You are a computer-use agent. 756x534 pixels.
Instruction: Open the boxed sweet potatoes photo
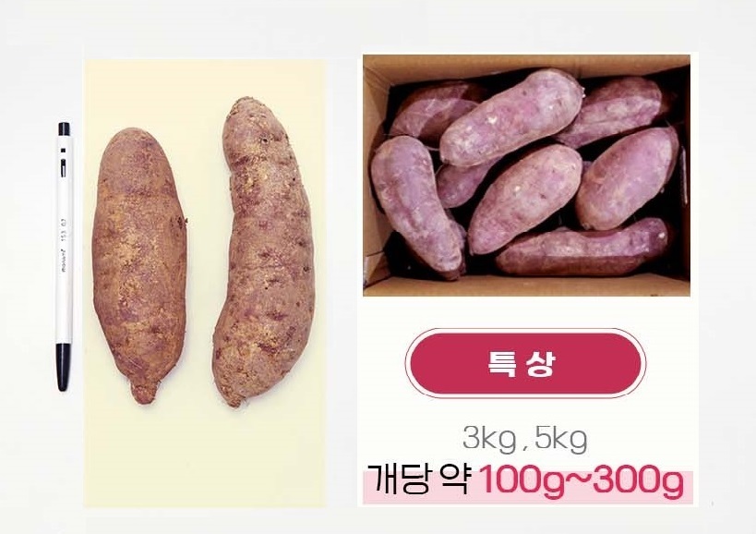click(x=526, y=176)
